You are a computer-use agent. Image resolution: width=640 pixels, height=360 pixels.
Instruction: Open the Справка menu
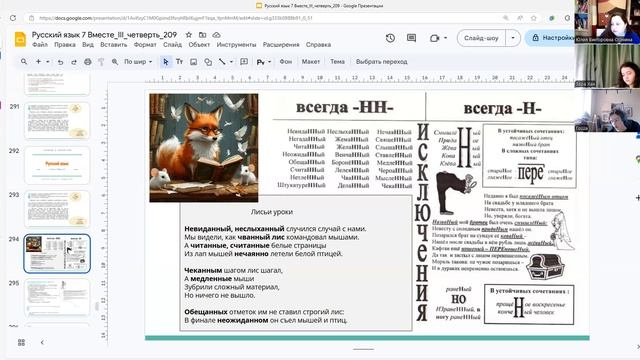tap(318, 44)
